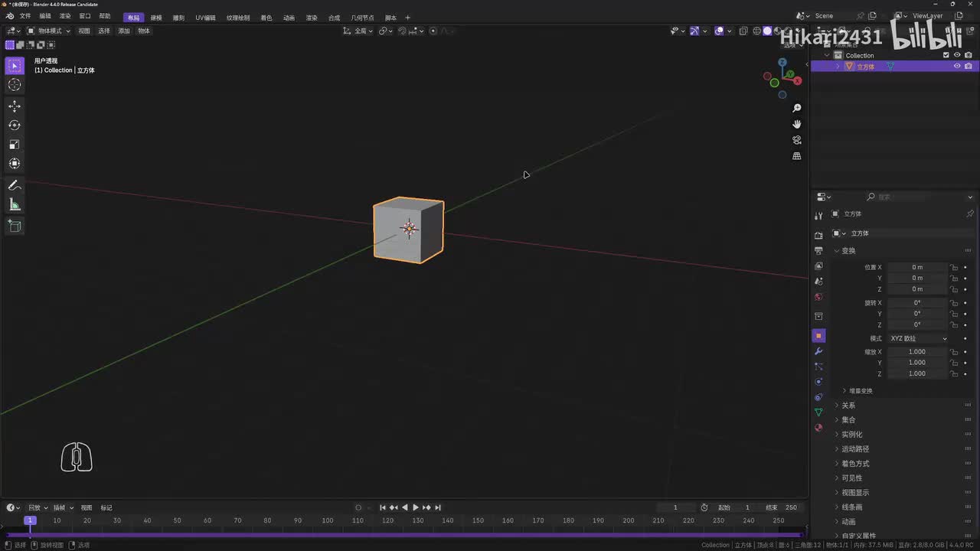Open the 全局 transform orientation dropdown
The image size is (980, 551).
pyautogui.click(x=358, y=31)
